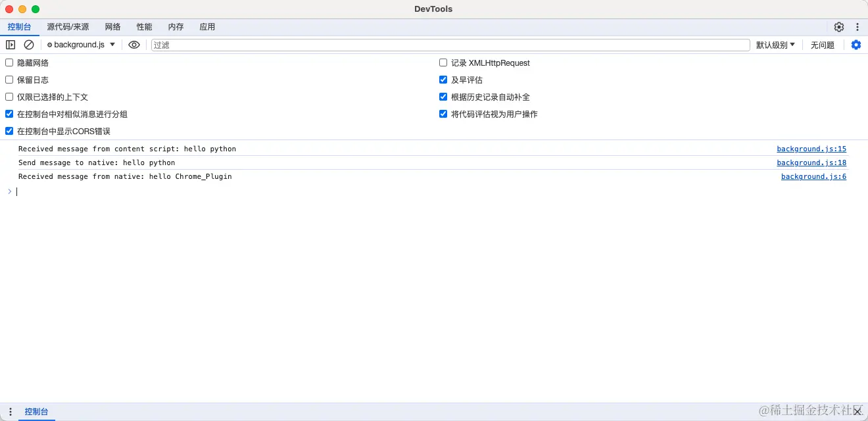Screen dimensions: 868x421
Task: Open live expression with the eye icon
Action: pyautogui.click(x=134, y=45)
